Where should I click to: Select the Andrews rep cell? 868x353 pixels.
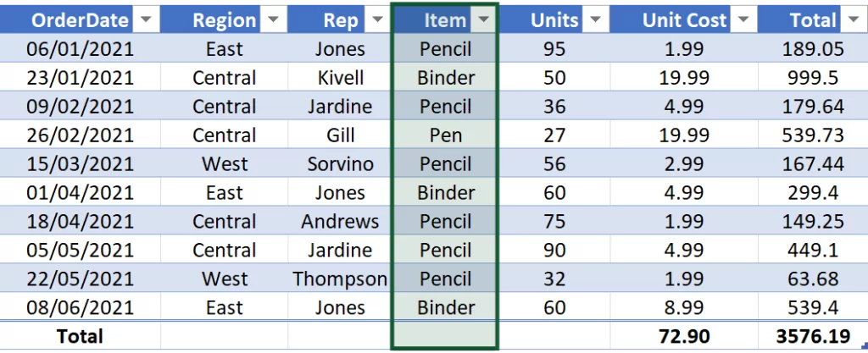(x=340, y=222)
